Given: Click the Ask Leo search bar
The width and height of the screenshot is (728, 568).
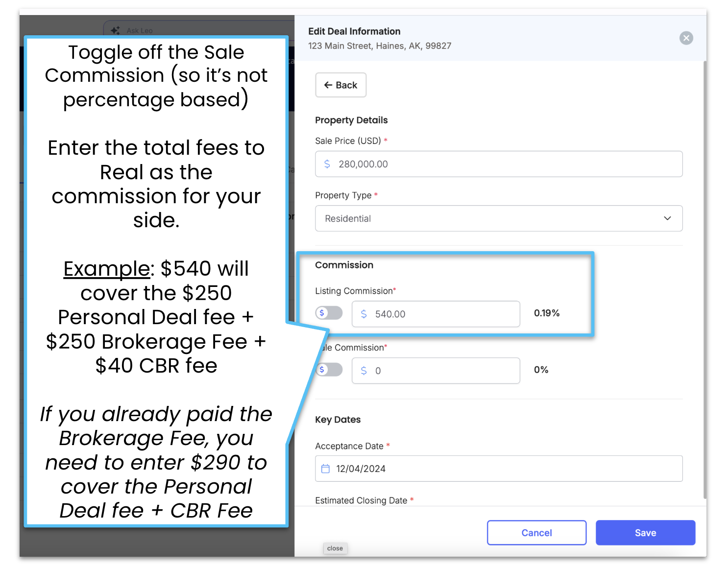Looking at the screenshot, I should click(198, 29).
